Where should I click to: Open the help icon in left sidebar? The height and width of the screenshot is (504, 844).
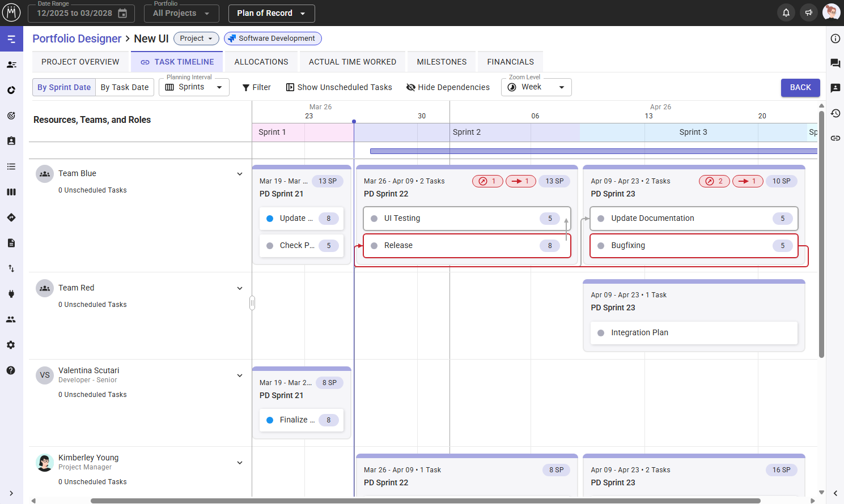click(x=11, y=370)
